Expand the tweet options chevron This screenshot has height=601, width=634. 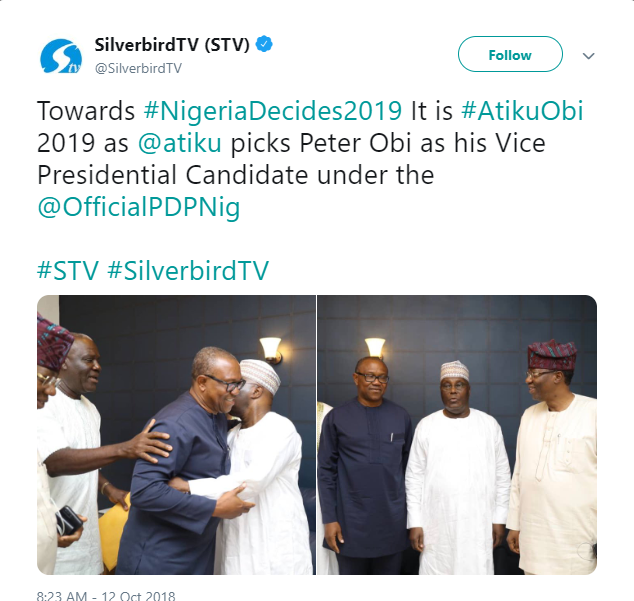[x=588, y=56]
